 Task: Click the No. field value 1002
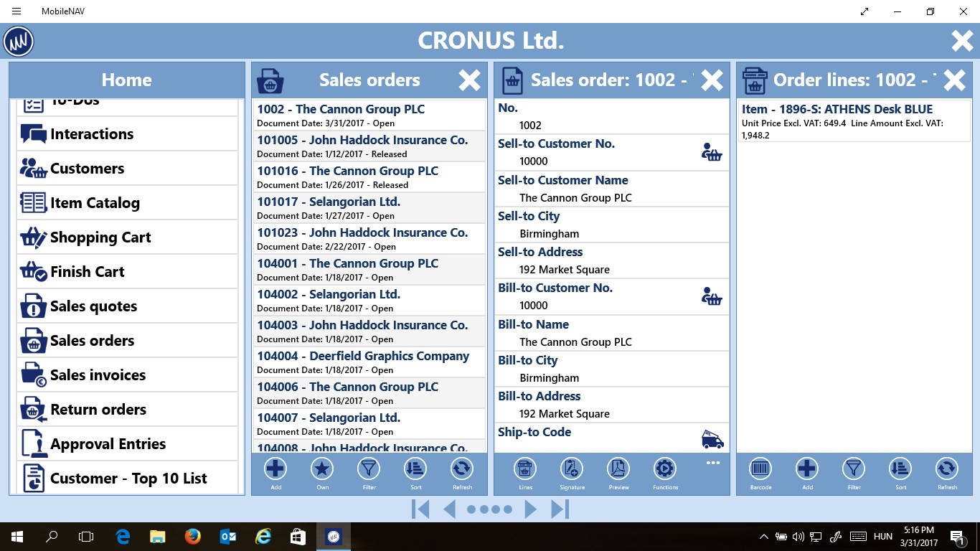(x=530, y=126)
